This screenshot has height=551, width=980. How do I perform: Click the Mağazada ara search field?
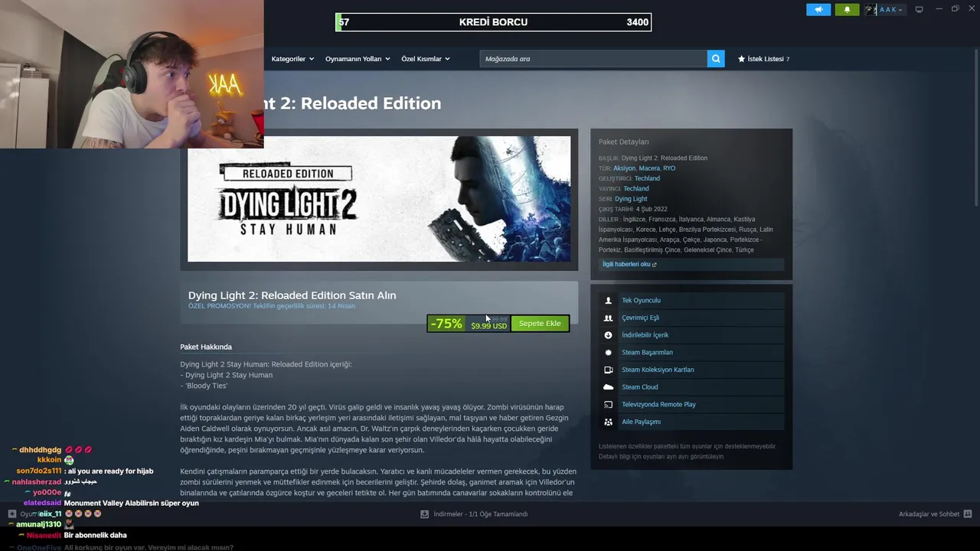pyautogui.click(x=593, y=59)
